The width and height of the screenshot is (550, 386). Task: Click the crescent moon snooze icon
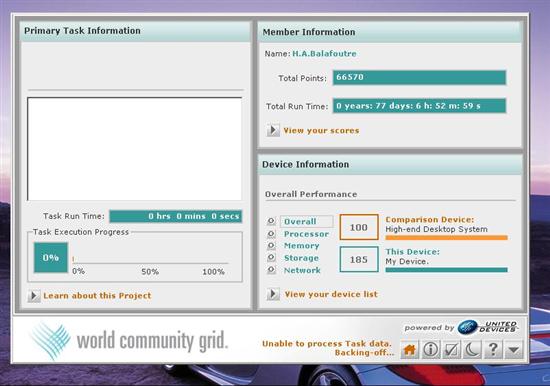(472, 349)
